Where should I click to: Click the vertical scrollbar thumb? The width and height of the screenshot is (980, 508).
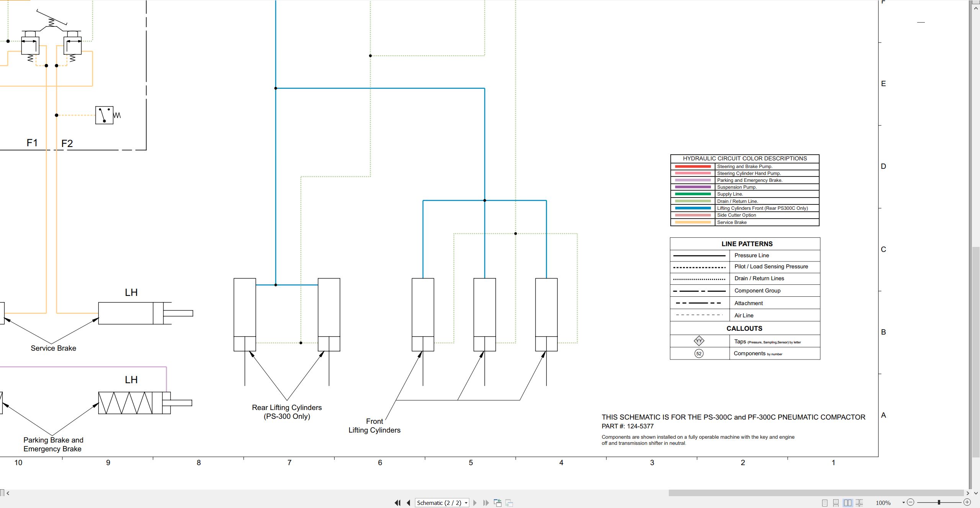pos(976,352)
